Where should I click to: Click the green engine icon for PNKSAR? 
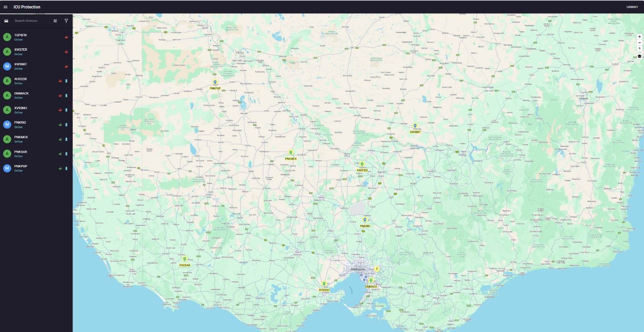pos(60,154)
